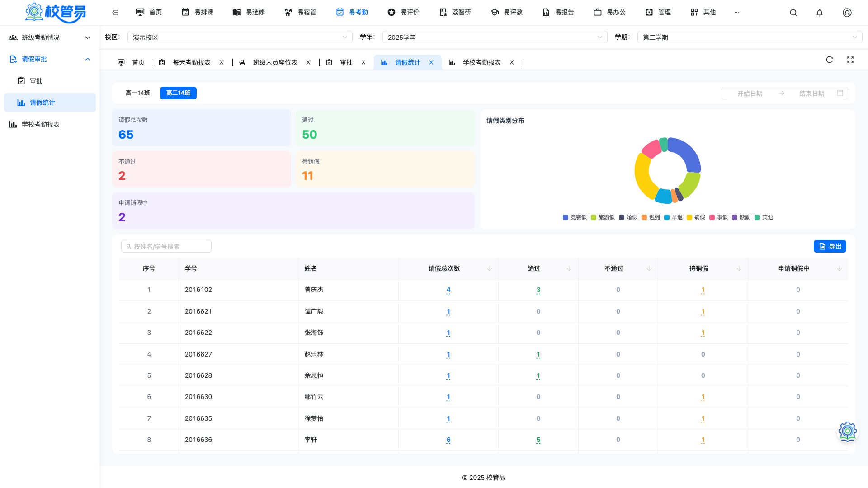Collapse 请假审批 sidebar group
The width and height of the screenshot is (868, 488).
click(x=50, y=59)
